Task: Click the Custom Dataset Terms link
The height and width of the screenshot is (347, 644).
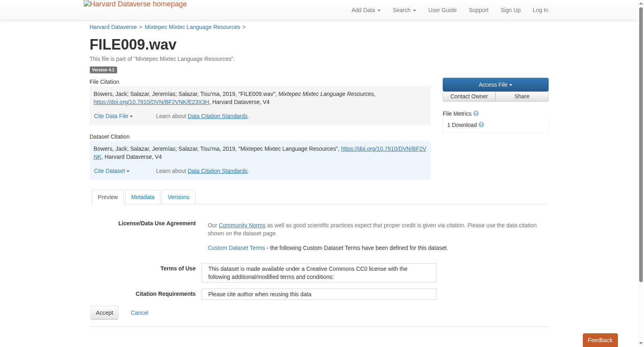Action: click(236, 248)
